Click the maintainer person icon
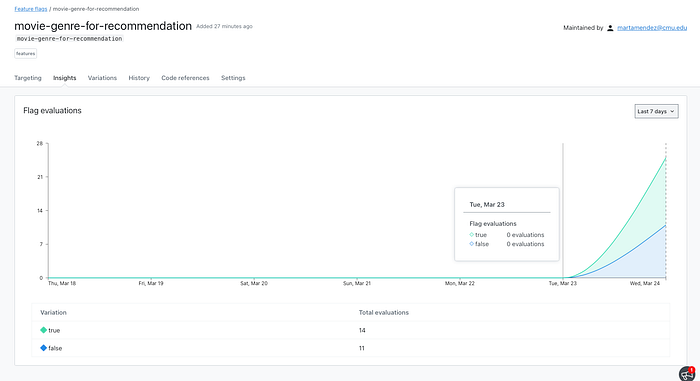This screenshot has height=381, width=700. pyautogui.click(x=610, y=28)
